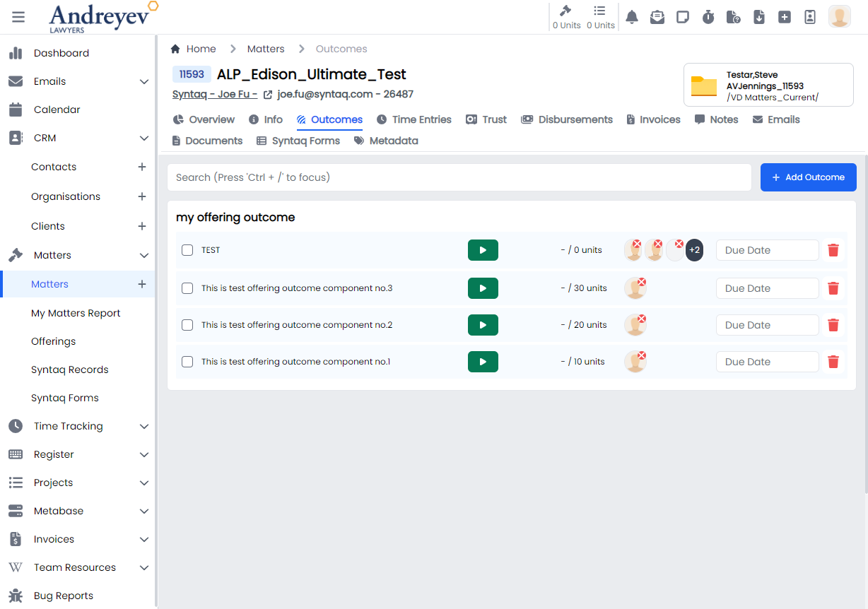Check the TEST outcome checkbox
Screen dimensions: 868x609
(187, 250)
